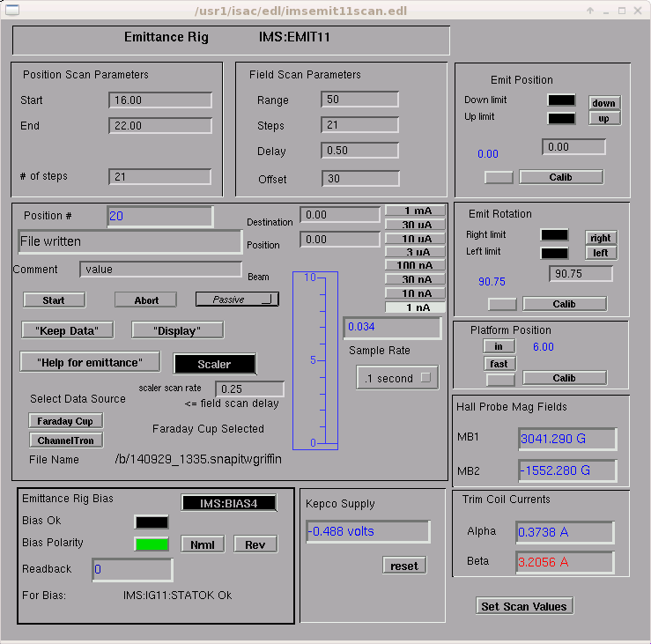The width and height of the screenshot is (651, 644).
Task: Reset the Kepco Supply
Action: tap(404, 566)
